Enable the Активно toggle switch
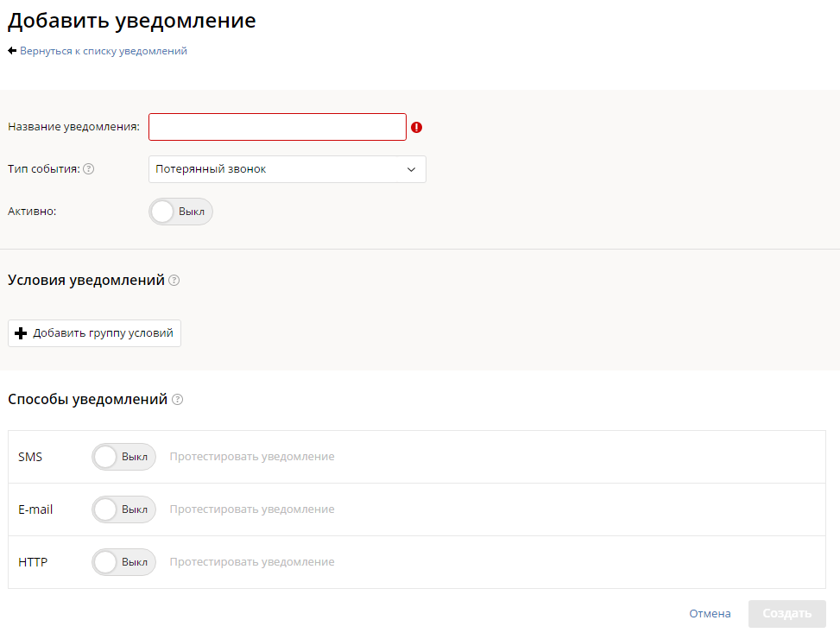 [x=180, y=212]
